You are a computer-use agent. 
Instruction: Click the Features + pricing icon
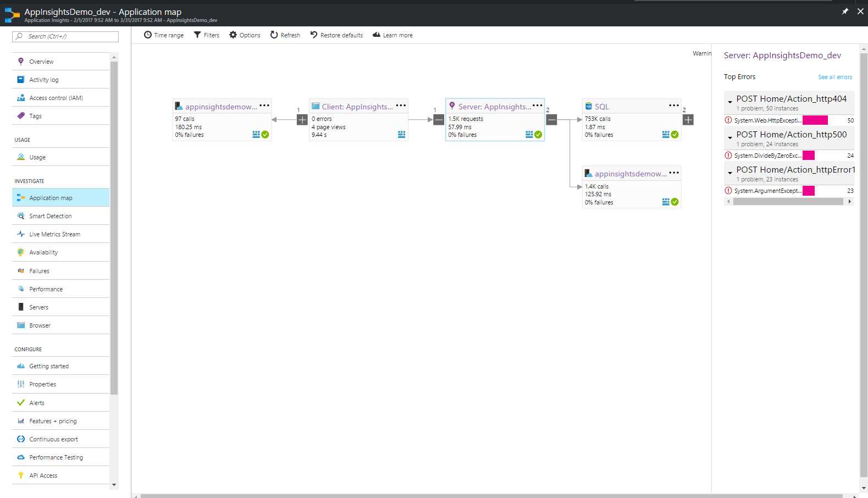(21, 421)
